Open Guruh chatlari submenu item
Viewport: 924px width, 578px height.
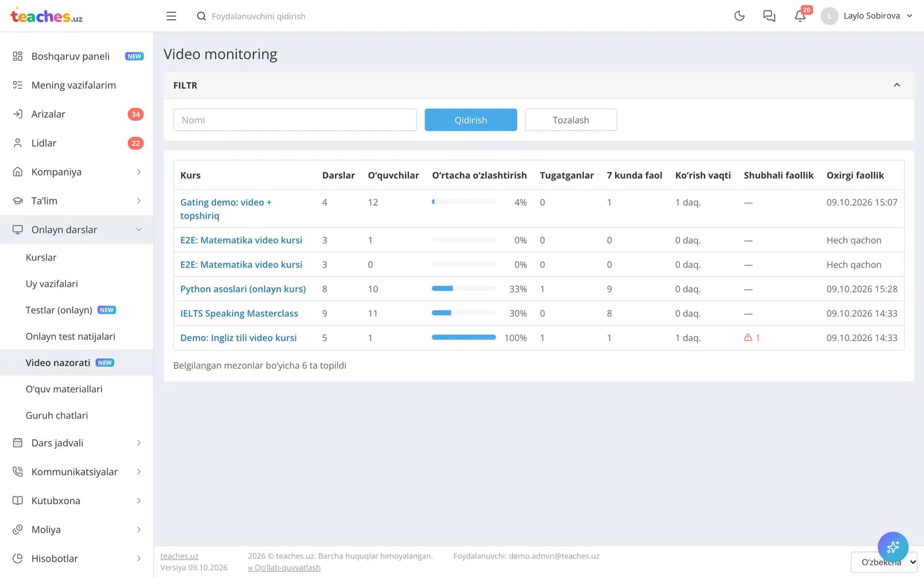[57, 416]
